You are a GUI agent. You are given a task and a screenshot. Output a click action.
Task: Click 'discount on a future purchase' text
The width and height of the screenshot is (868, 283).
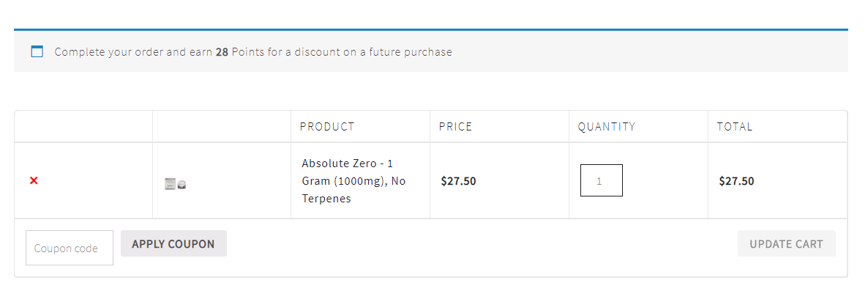click(x=373, y=52)
